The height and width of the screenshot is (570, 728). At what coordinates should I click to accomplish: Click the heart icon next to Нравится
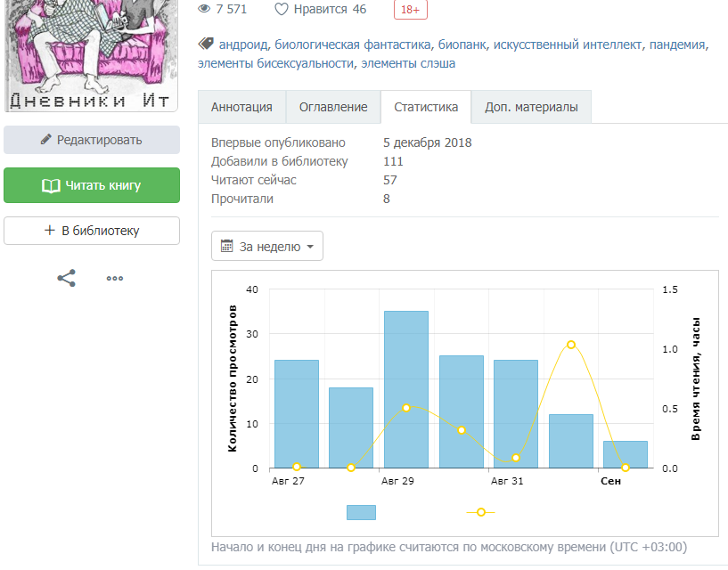282,10
